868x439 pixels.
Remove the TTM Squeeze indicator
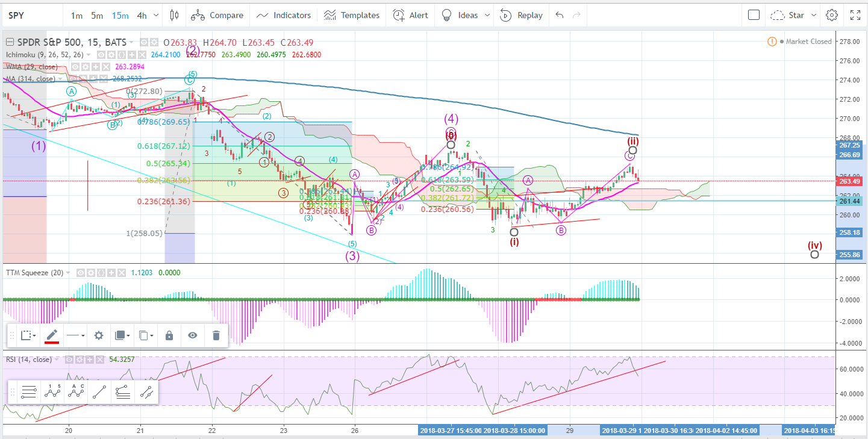122,273
